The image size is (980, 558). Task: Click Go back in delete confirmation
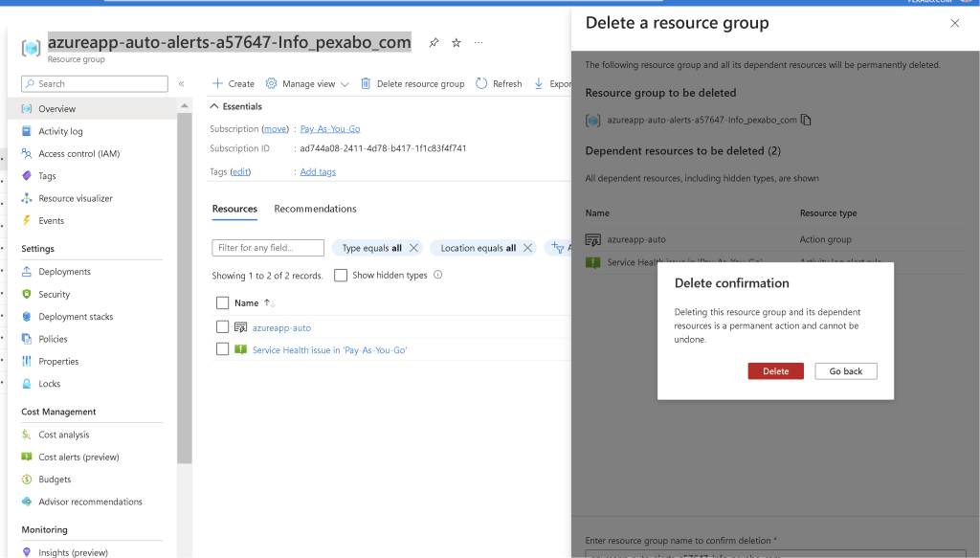click(846, 371)
